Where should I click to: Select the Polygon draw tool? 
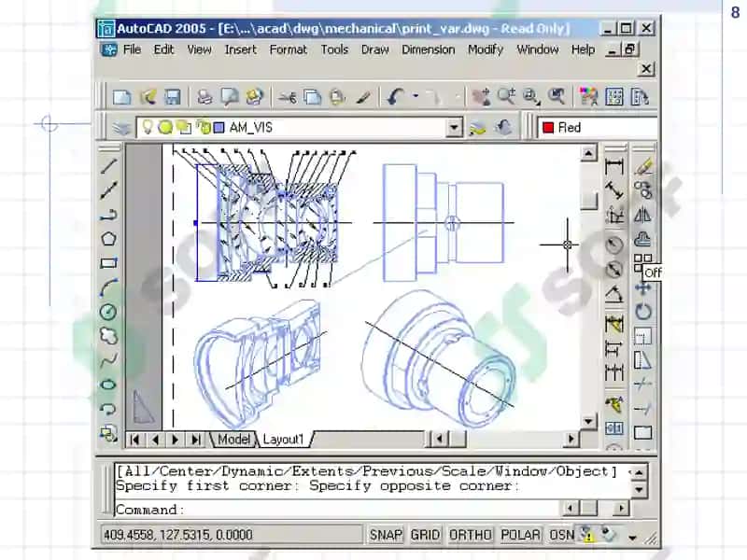(108, 239)
